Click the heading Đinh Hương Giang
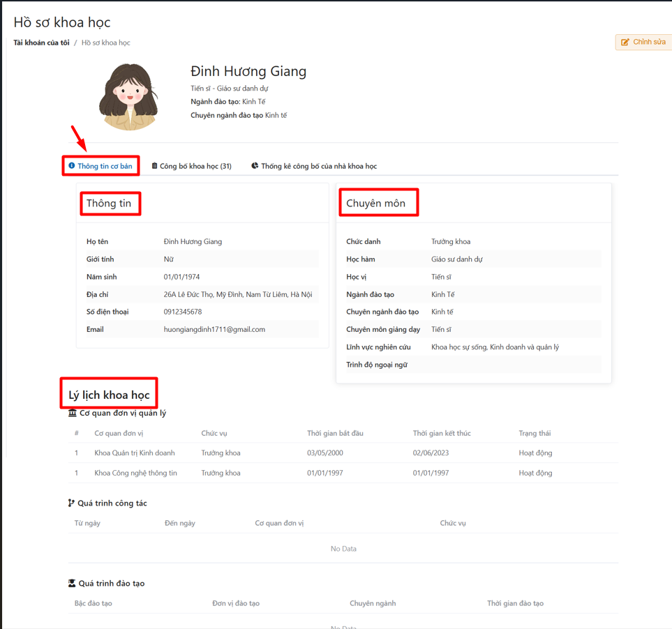Viewport: 672px width, 629px height. coord(248,71)
